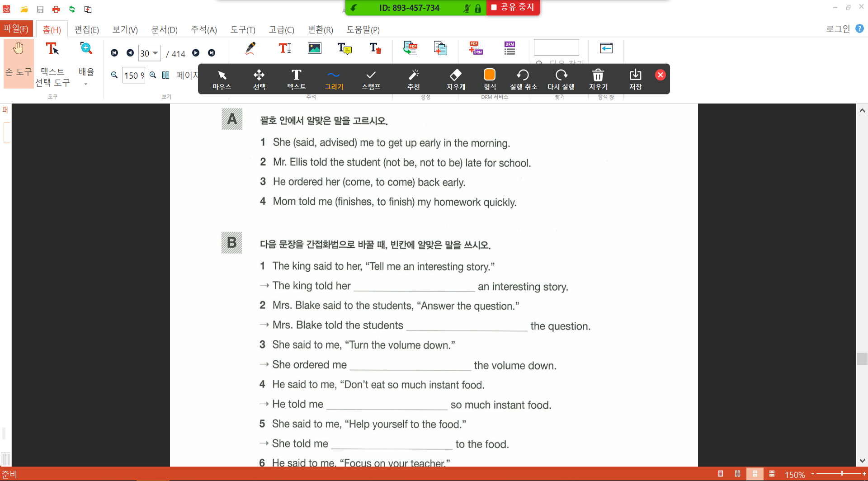Viewport: 868px width, 481px height.
Task: Click 다시 실행 redo in annotation bar
Action: (561, 80)
